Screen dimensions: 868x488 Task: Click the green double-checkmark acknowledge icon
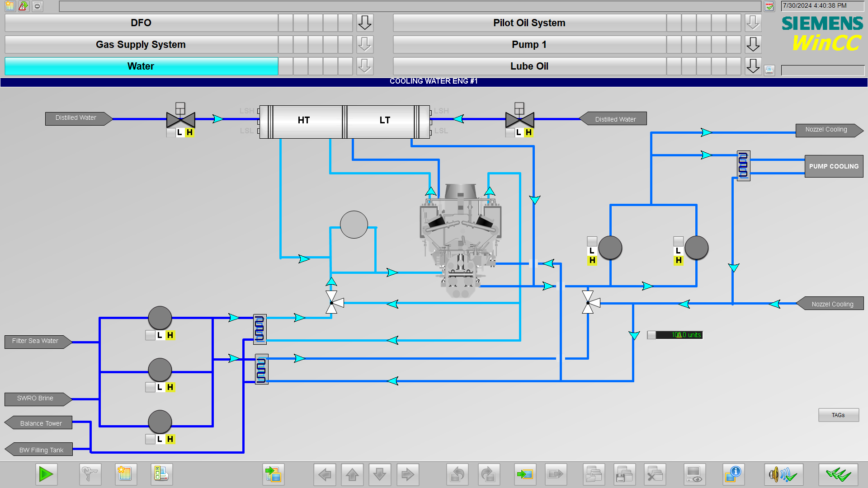pos(838,474)
